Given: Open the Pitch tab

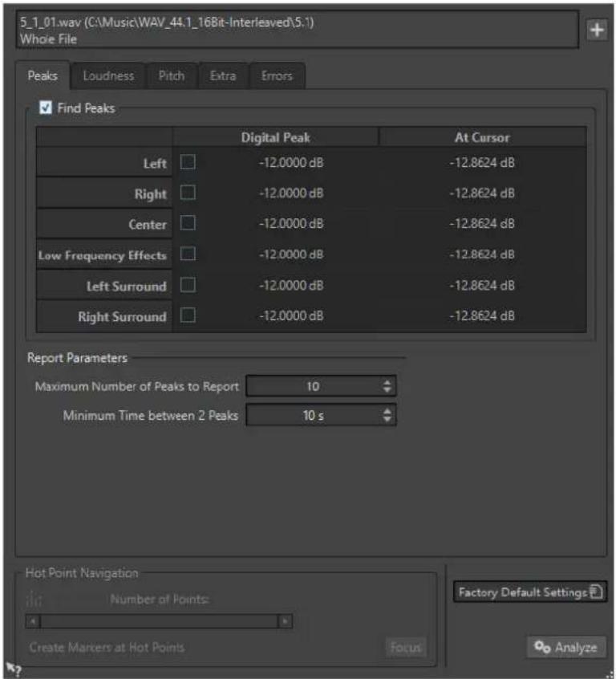Looking at the screenshot, I should click(x=172, y=76).
